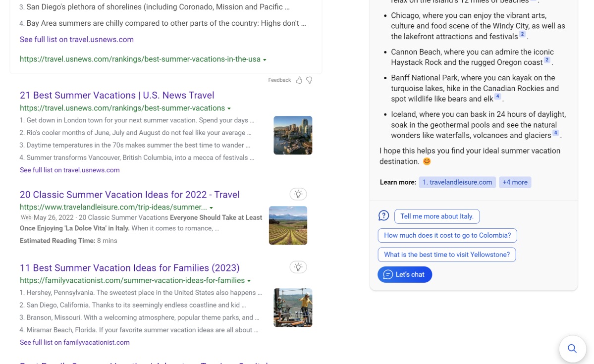Expand dropdown arrow next to travelandleisure.com URL
594x364 pixels.
point(212,208)
